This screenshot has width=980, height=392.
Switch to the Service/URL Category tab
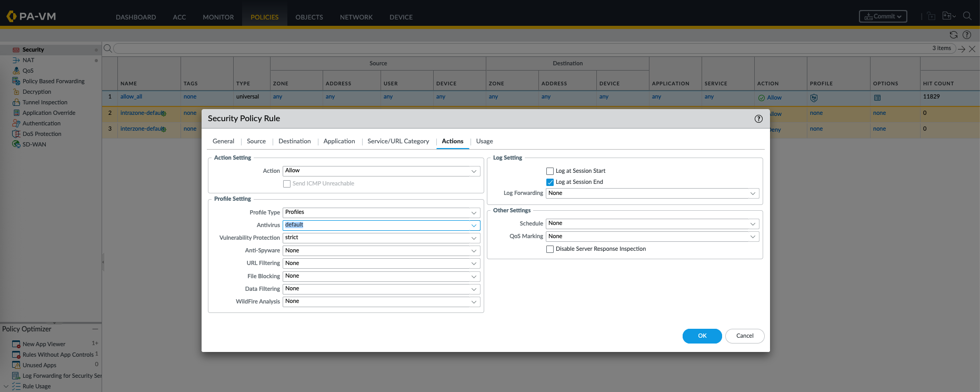(x=398, y=141)
